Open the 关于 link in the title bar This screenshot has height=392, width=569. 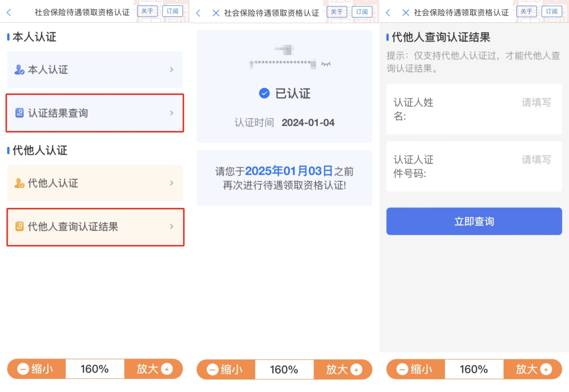pos(148,11)
